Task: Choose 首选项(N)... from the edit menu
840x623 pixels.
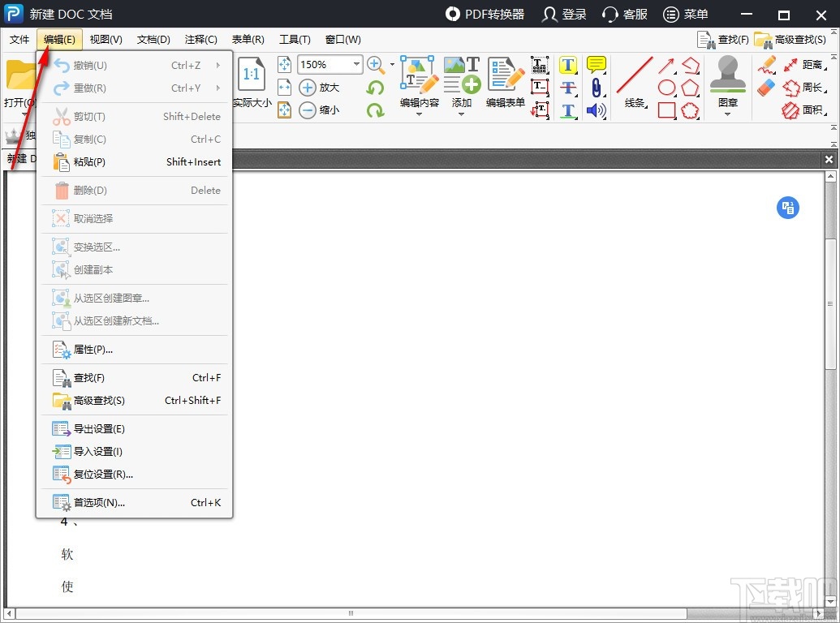Action: (x=99, y=503)
